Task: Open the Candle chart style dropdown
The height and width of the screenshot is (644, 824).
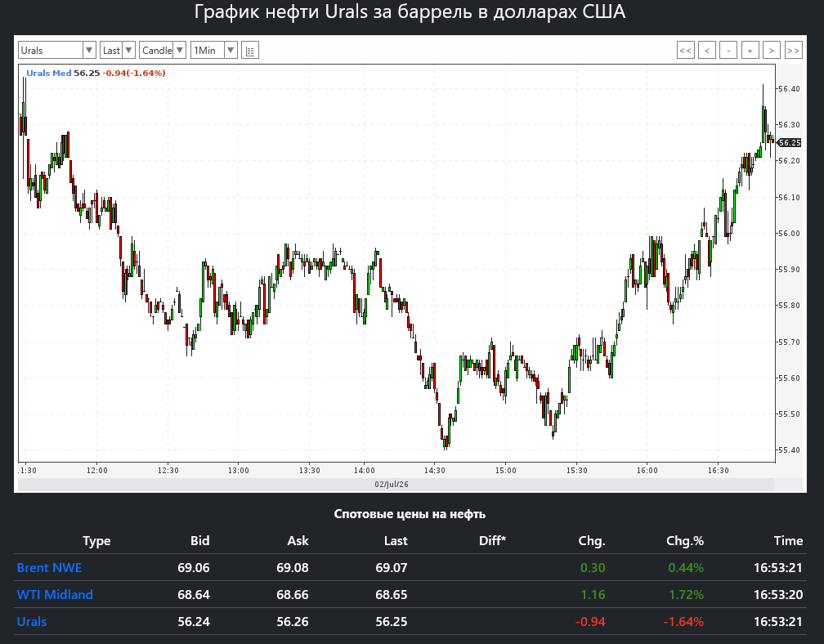Action: 163,51
